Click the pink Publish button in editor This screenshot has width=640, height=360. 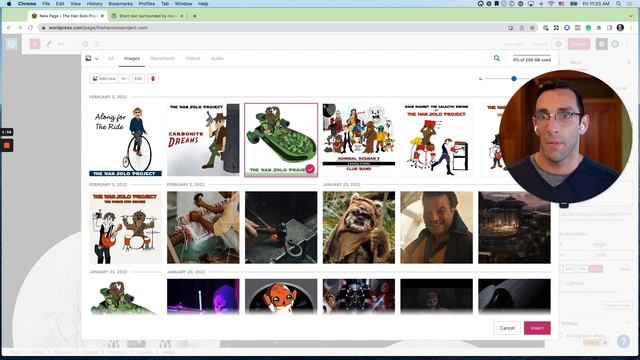(579, 44)
